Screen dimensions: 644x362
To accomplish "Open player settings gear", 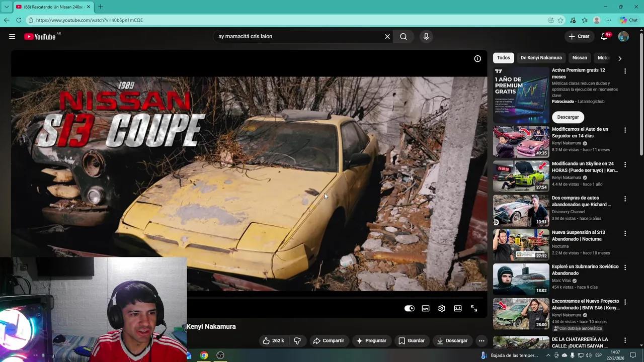I will [x=442, y=308].
